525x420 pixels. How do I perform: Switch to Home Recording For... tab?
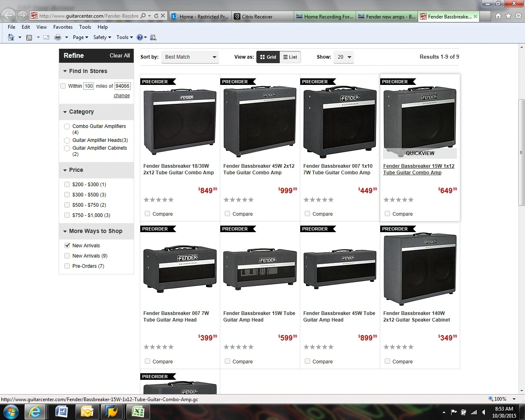(325, 16)
